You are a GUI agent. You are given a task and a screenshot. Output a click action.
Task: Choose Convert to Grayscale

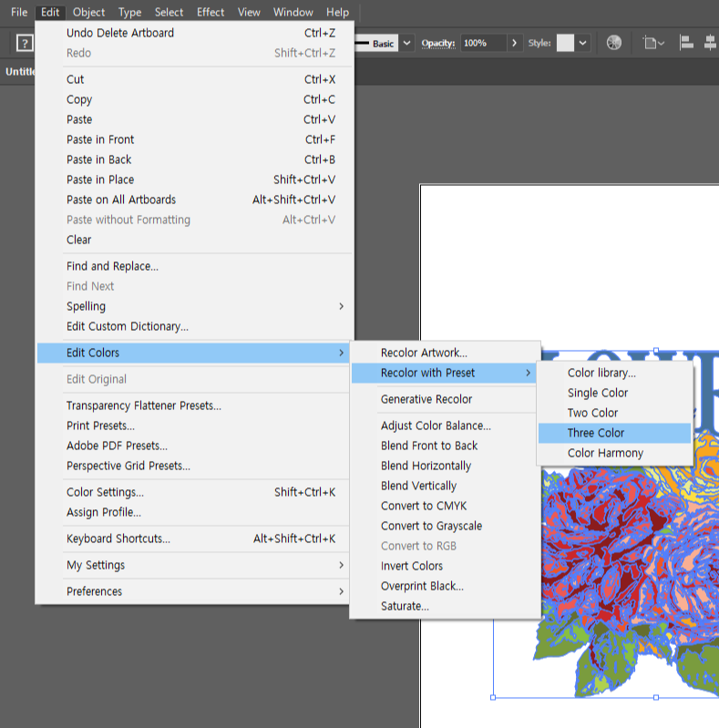445,526
